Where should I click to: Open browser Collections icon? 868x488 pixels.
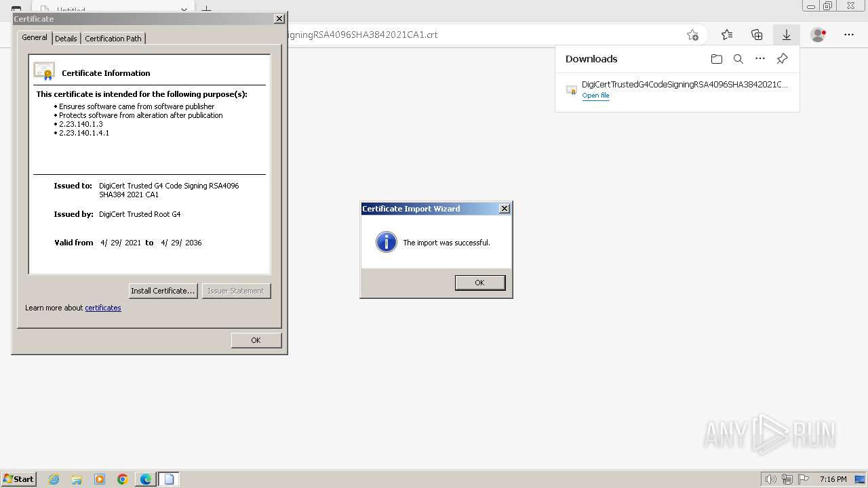click(x=757, y=35)
